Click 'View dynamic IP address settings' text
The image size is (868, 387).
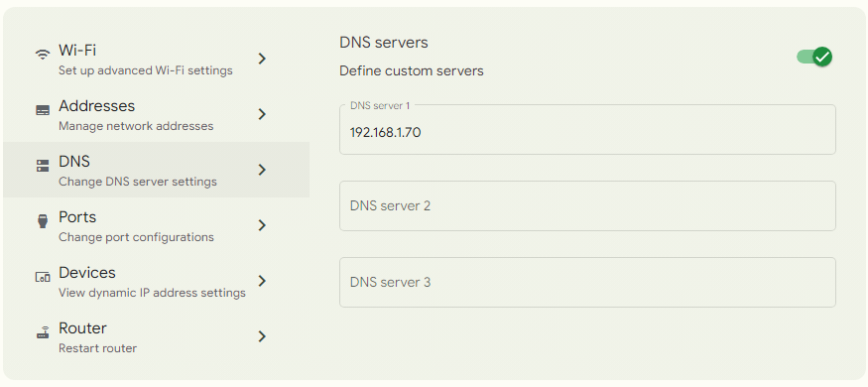(152, 293)
